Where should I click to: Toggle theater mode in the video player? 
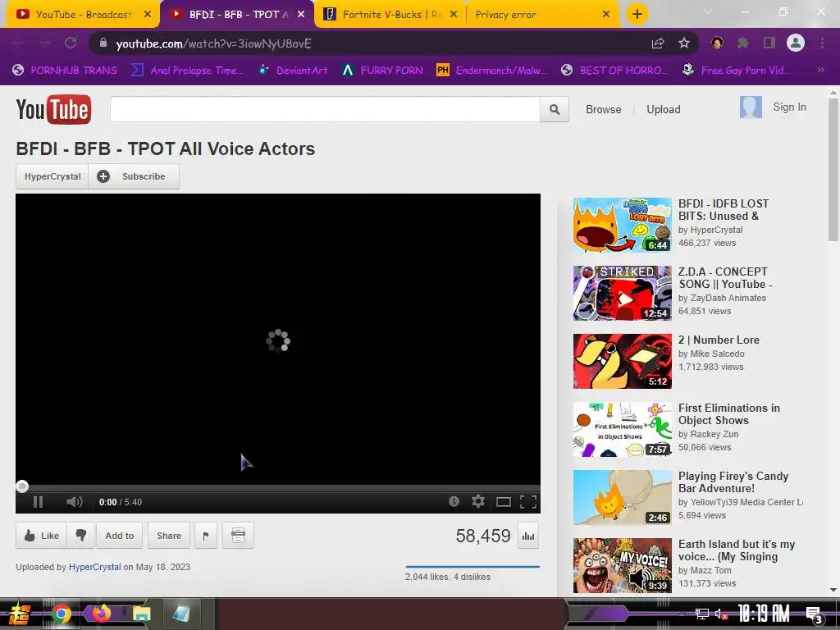point(503,502)
